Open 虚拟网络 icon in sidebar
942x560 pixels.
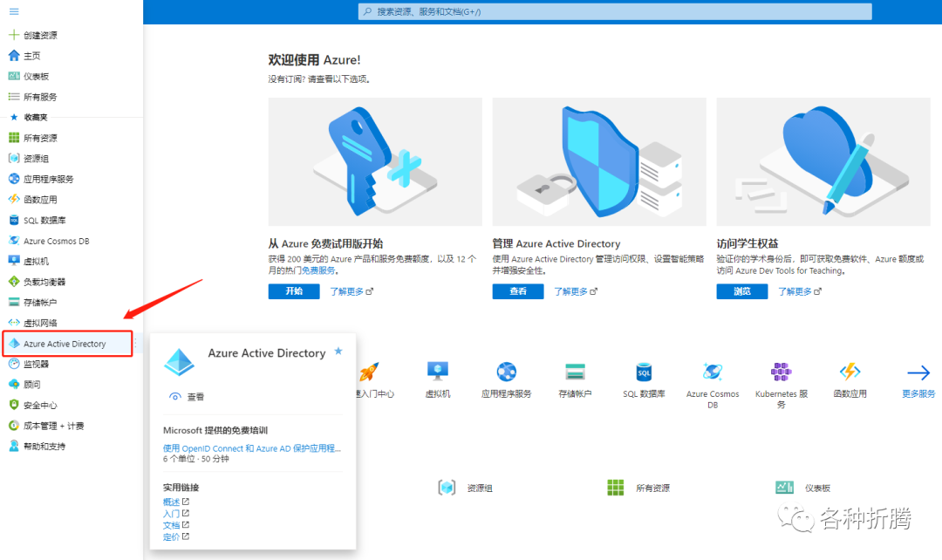pyautogui.click(x=14, y=323)
